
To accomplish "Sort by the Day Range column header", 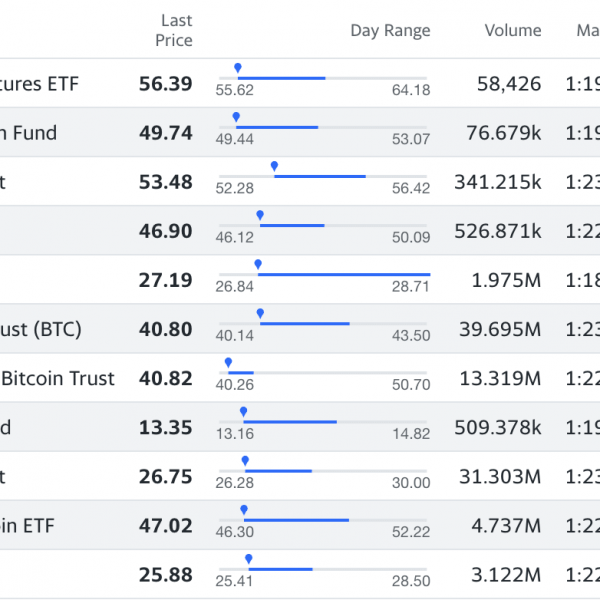I will [390, 30].
